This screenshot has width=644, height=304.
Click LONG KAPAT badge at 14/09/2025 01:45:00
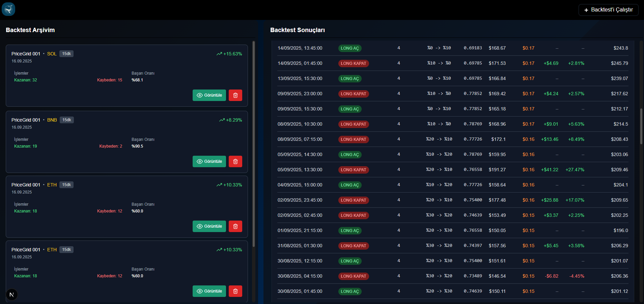354,64
